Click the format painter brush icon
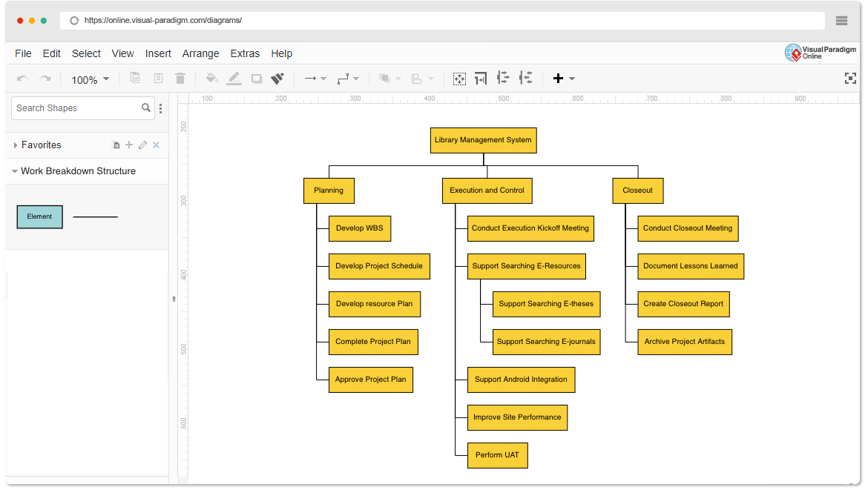Image resolution: width=868 pixels, height=493 pixels. (277, 79)
